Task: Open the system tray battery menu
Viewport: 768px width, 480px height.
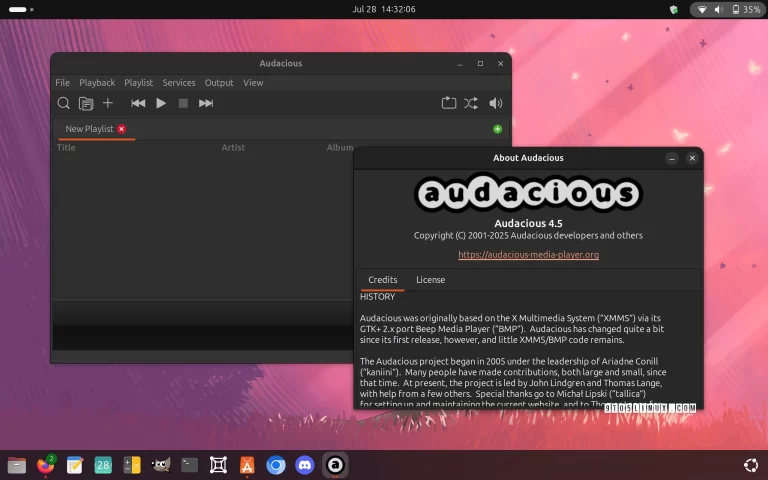Action: pos(743,9)
